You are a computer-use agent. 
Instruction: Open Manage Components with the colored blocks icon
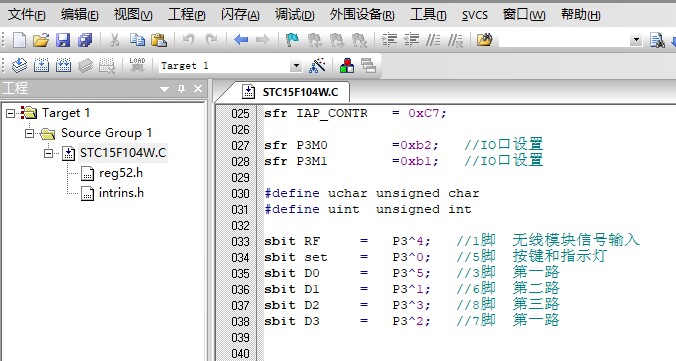(347, 66)
